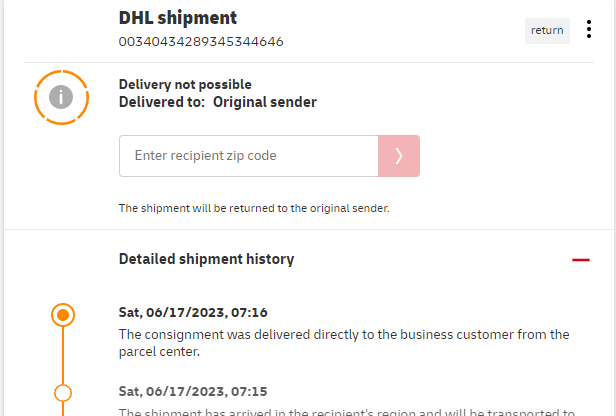
Task: Select the hollow timeline marker for 07:15
Action: point(63,392)
